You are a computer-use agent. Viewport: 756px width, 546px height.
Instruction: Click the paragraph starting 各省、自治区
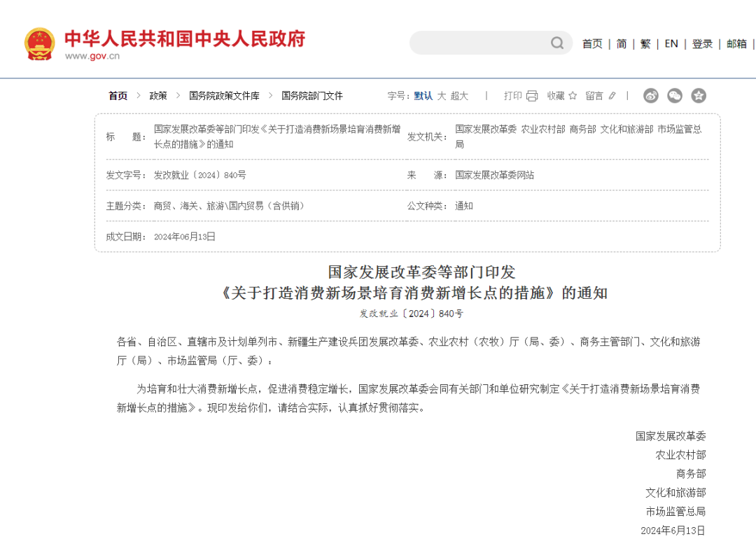click(x=408, y=351)
